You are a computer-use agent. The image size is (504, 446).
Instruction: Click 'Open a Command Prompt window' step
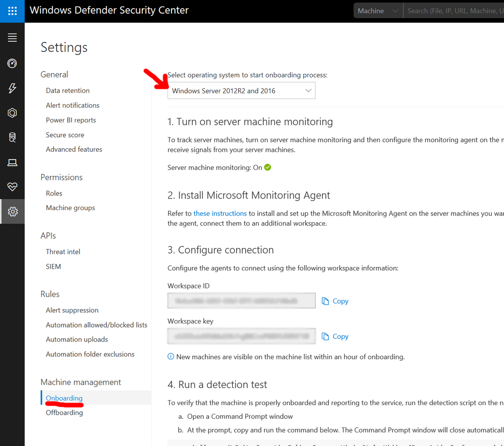pyautogui.click(x=240, y=416)
